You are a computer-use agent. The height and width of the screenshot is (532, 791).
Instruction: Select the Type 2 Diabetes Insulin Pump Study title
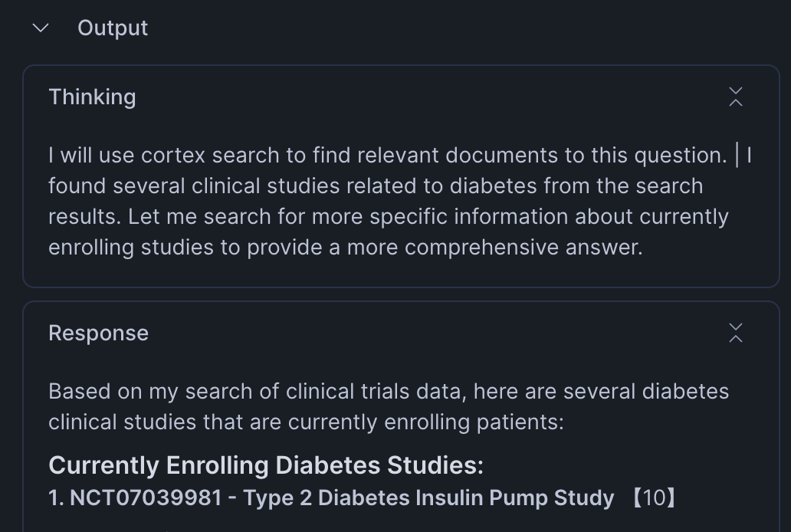(x=428, y=498)
